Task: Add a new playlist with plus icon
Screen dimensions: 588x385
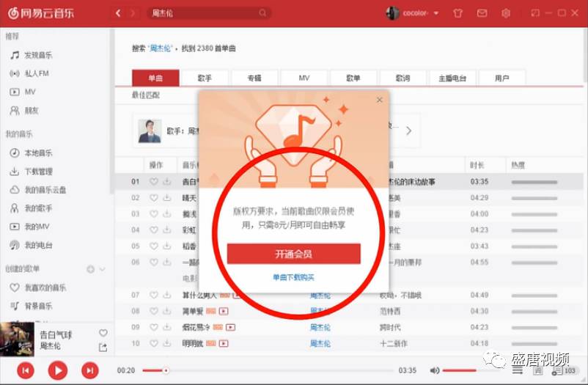Action: tap(90, 269)
